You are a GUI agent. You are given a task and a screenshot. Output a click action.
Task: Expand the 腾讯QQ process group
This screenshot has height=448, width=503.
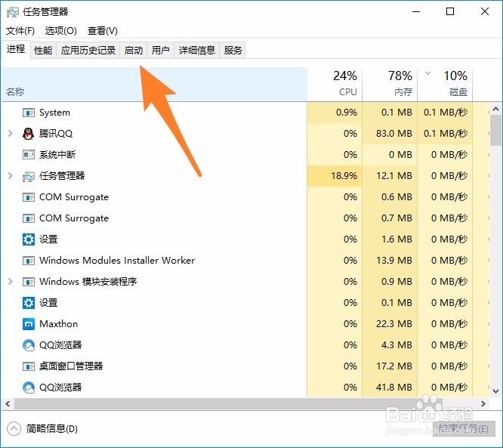click(11, 133)
